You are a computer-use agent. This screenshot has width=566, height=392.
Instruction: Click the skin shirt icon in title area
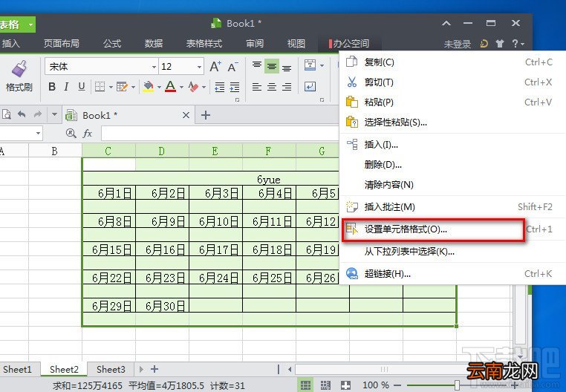point(500,44)
